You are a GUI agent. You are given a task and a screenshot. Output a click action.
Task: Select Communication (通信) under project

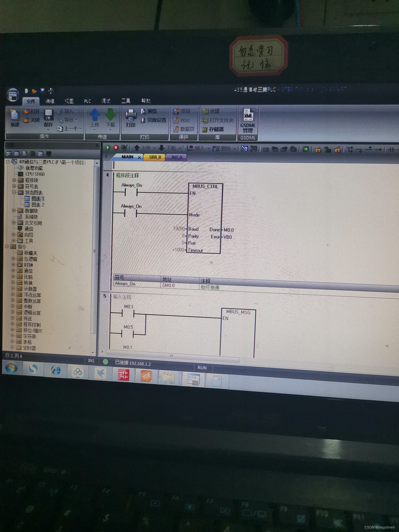[x=25, y=229]
